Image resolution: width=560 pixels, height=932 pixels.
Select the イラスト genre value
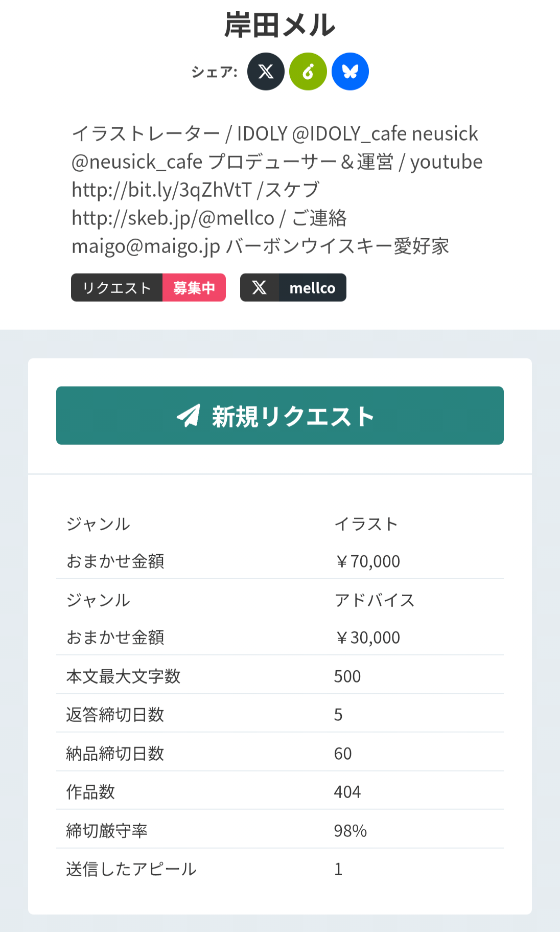[366, 524]
